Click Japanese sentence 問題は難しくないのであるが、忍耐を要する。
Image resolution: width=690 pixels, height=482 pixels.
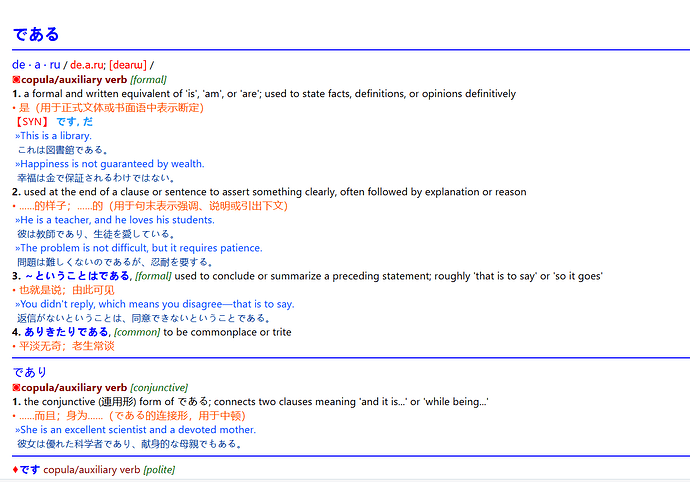coord(115,262)
